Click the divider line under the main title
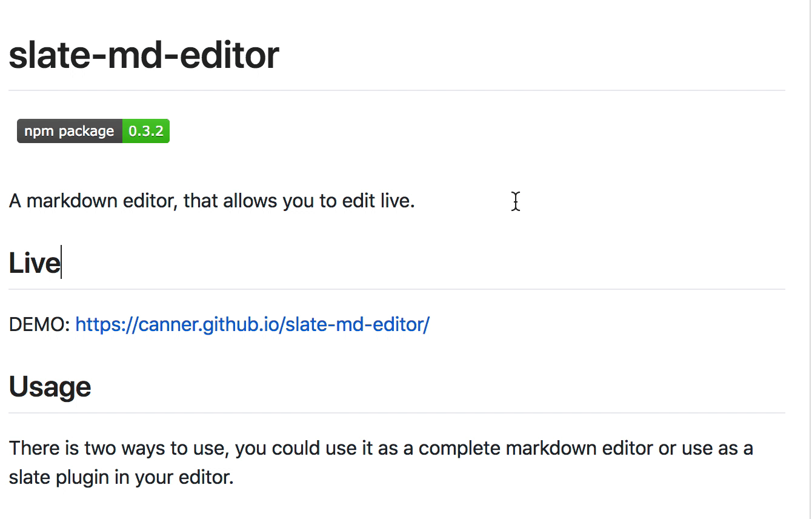The height and width of the screenshot is (519, 812). [x=397, y=90]
